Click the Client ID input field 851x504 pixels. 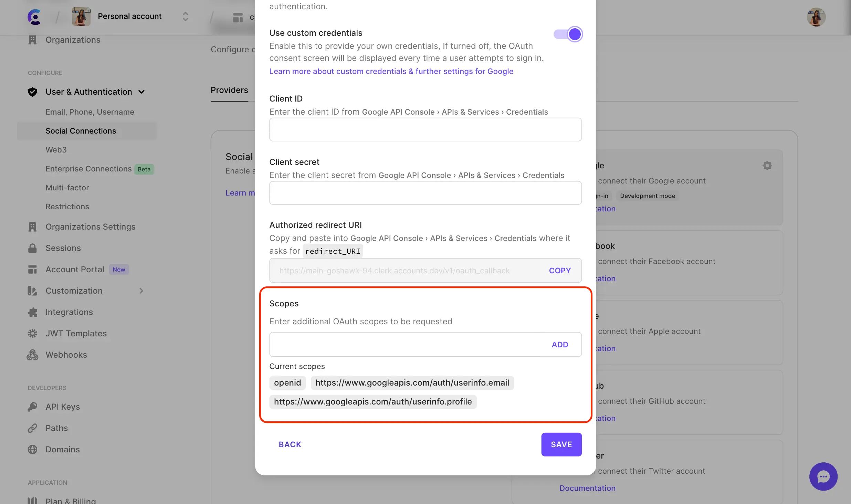(425, 129)
